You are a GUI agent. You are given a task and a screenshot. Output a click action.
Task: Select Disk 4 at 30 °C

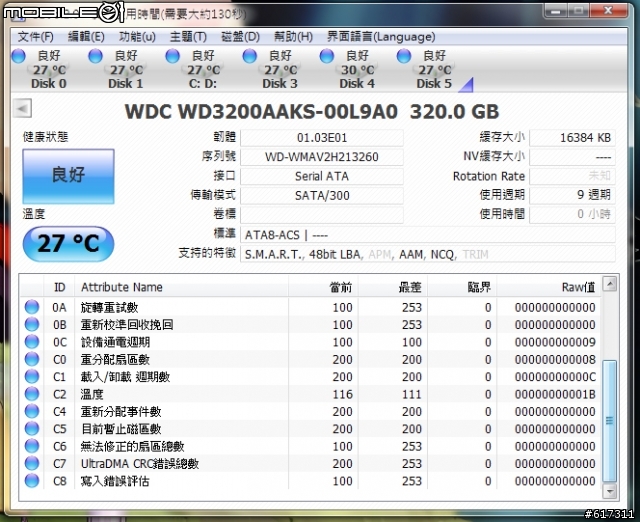357,70
